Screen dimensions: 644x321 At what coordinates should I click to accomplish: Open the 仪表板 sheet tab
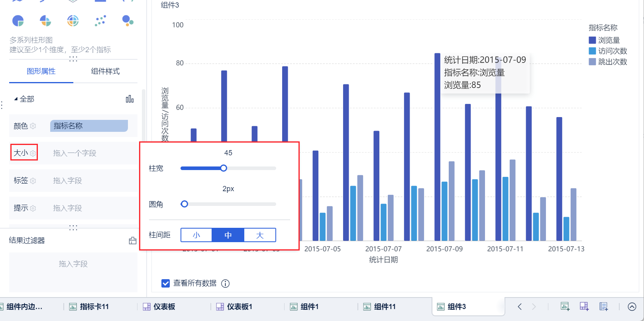click(x=159, y=307)
